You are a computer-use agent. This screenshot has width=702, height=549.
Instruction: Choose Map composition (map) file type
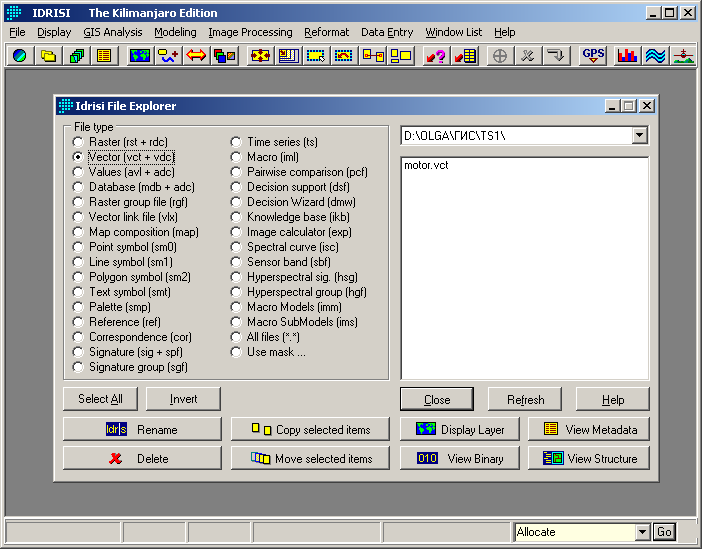click(135, 232)
